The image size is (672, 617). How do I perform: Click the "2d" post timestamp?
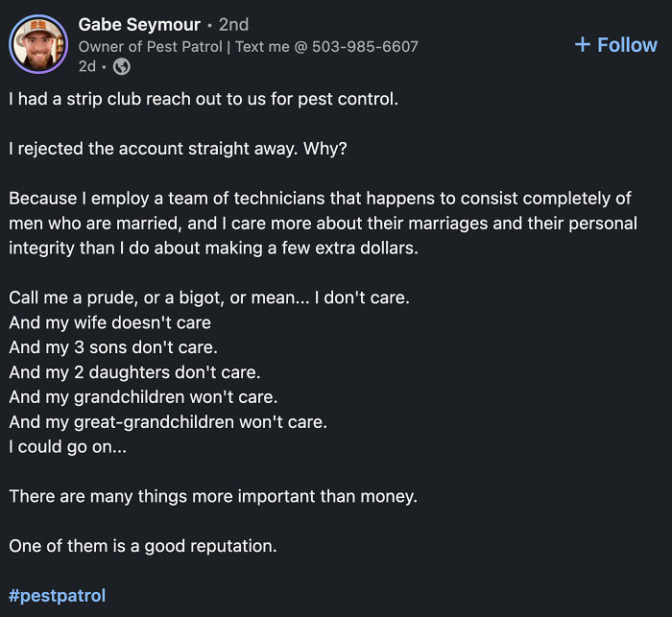87,66
